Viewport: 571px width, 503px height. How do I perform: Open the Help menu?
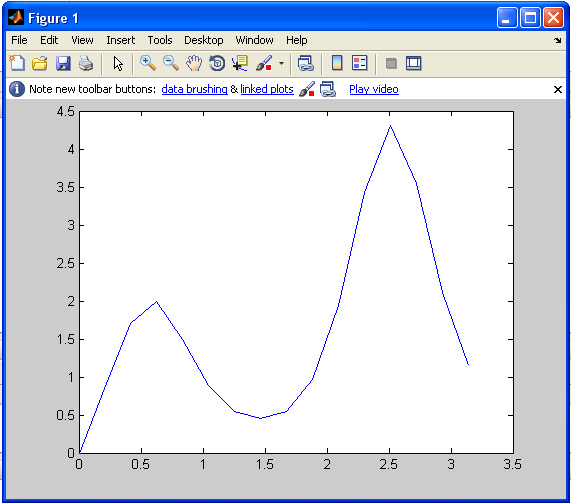296,40
